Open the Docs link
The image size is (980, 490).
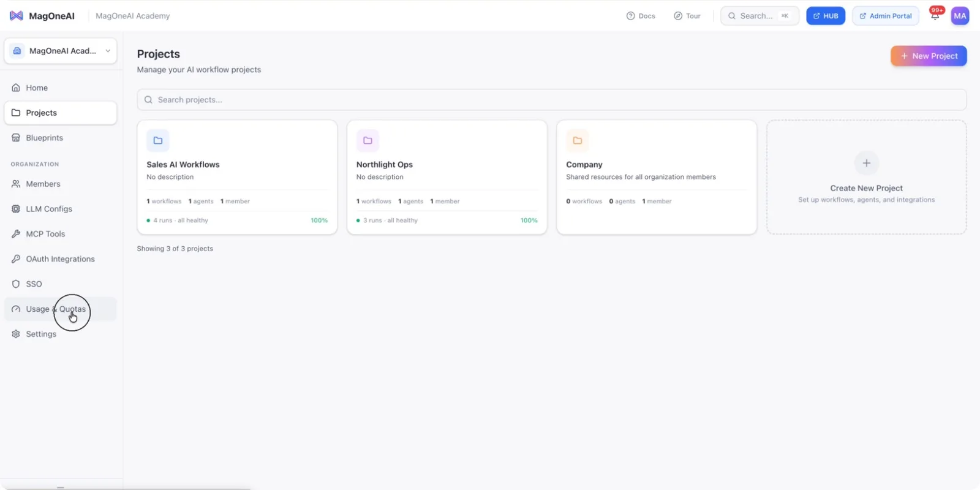[x=641, y=16]
